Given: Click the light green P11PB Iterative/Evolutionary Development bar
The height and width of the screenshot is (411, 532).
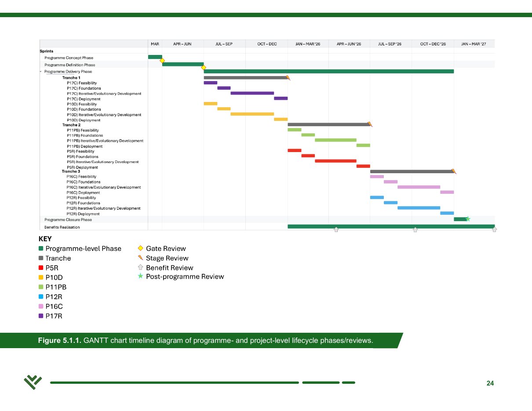Looking at the screenshot, I should [x=335, y=140].
